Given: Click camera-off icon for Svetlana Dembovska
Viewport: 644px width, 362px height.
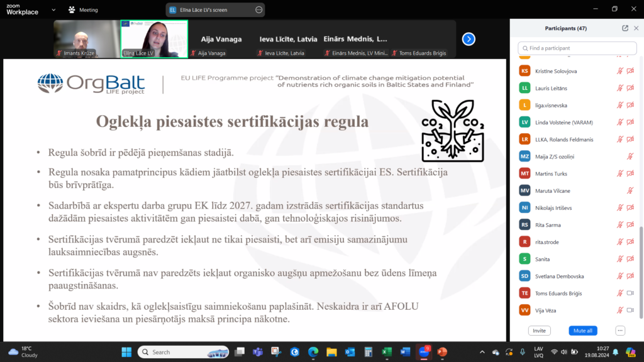Looking at the screenshot, I should (630, 277).
